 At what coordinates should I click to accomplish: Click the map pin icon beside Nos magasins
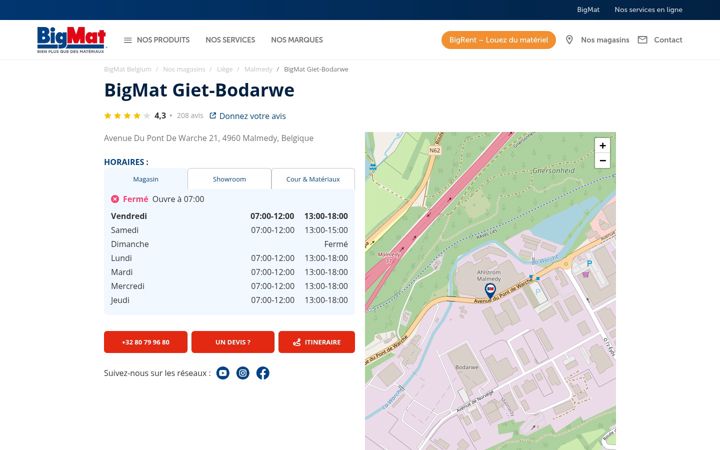coord(569,40)
